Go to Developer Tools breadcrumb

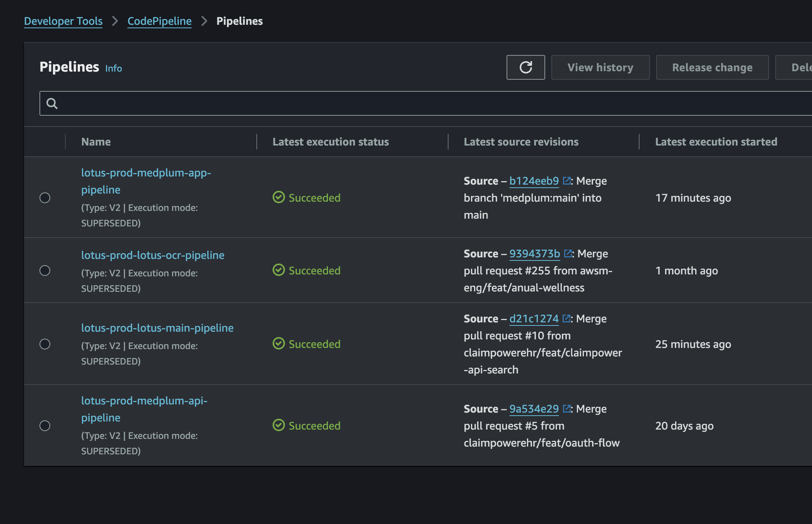click(63, 21)
